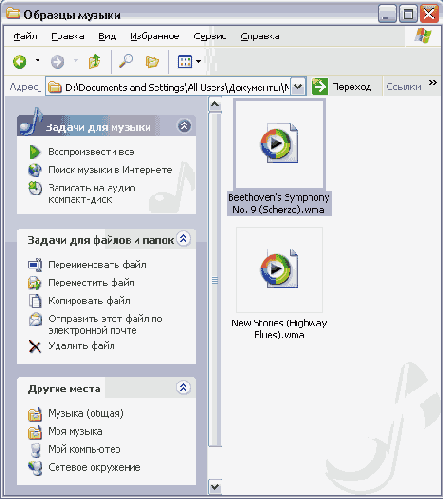
Task: Toggle the Folders pane toolbar icon
Action: click(152, 62)
